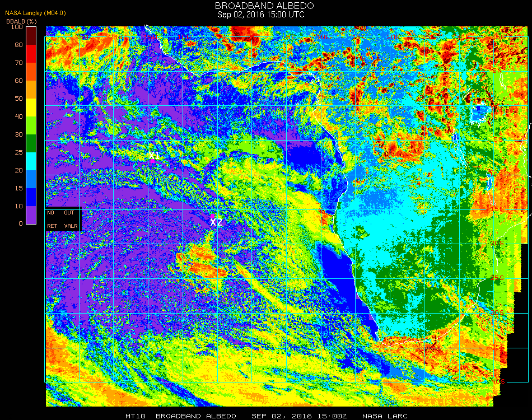The image size is (532, 420).
Task: Click the footer BROADBAND ALBEDO caption
Action: tap(196, 416)
